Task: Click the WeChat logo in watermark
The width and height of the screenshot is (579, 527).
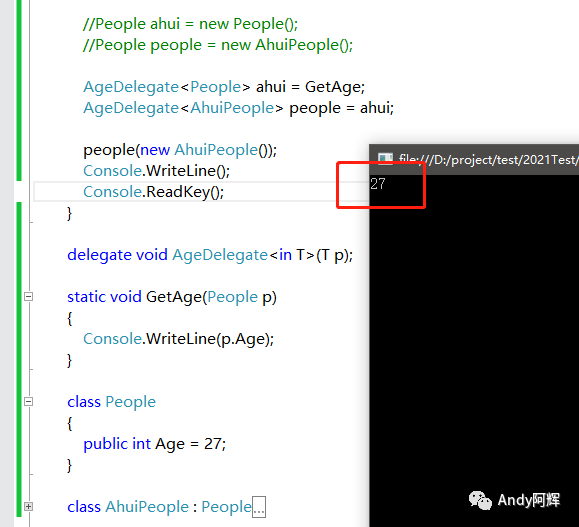Action: tap(480, 500)
